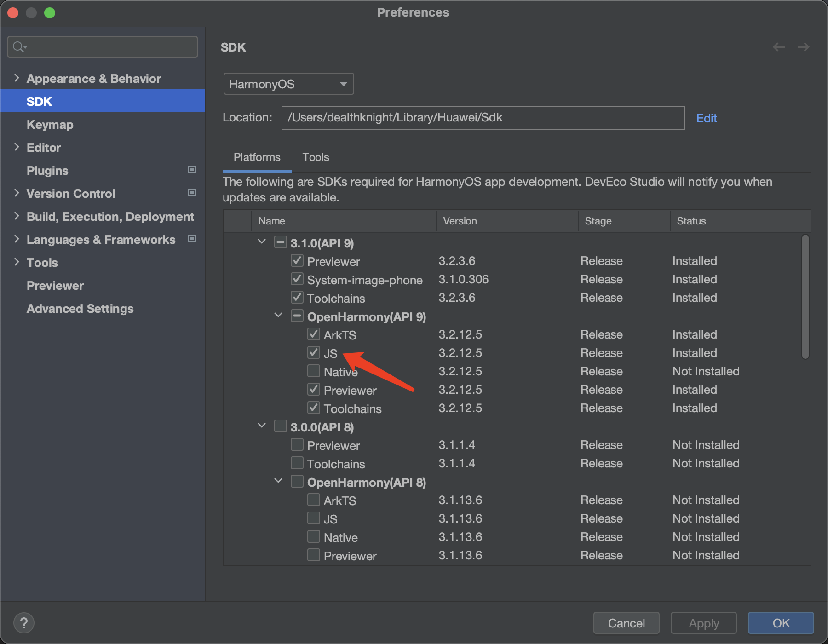The width and height of the screenshot is (828, 644).
Task: Open the HarmonyOS SDK type dropdown
Action: 288,84
